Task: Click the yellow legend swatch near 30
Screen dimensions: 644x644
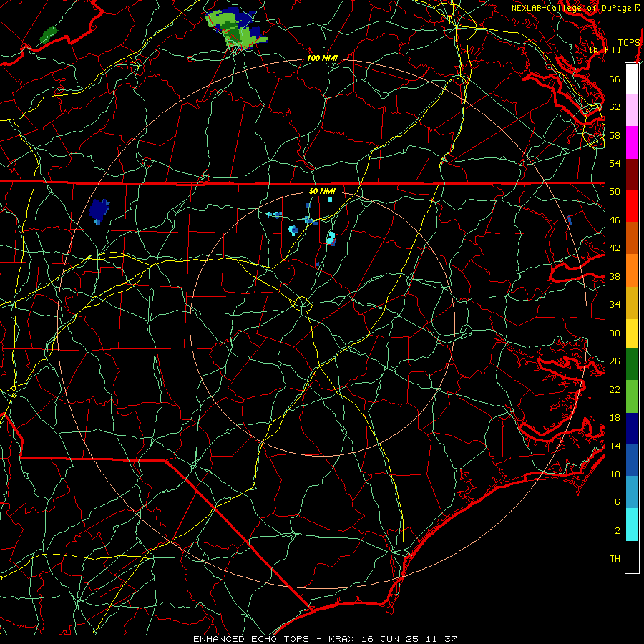Action: pyautogui.click(x=632, y=333)
